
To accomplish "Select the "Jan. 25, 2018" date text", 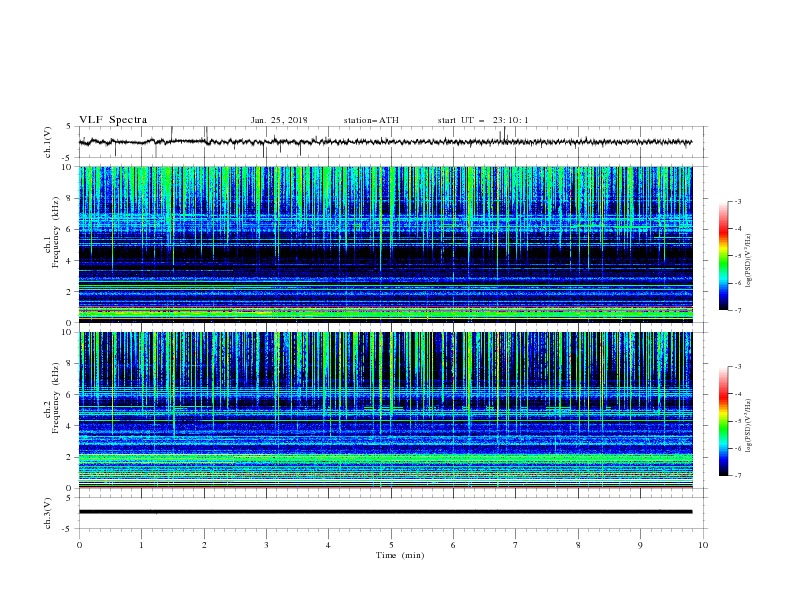I will (x=279, y=120).
